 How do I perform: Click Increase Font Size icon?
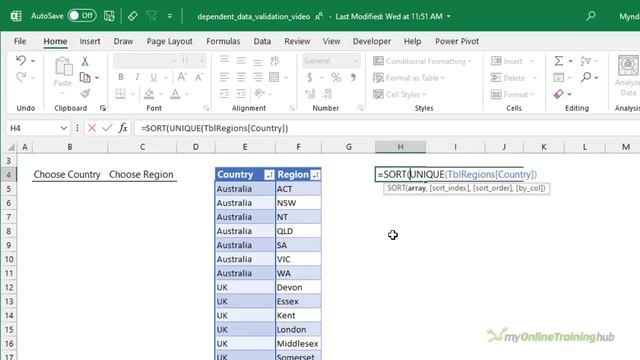tap(182, 77)
